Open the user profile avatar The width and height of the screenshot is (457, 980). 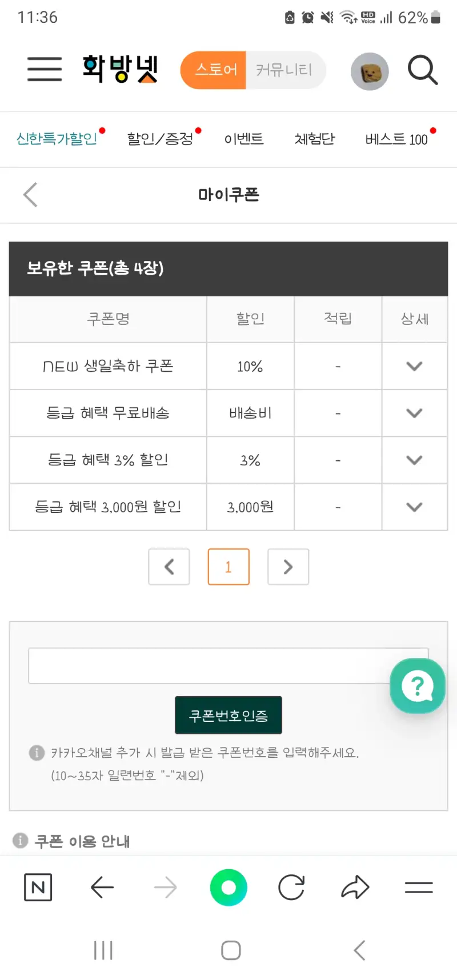click(x=370, y=71)
